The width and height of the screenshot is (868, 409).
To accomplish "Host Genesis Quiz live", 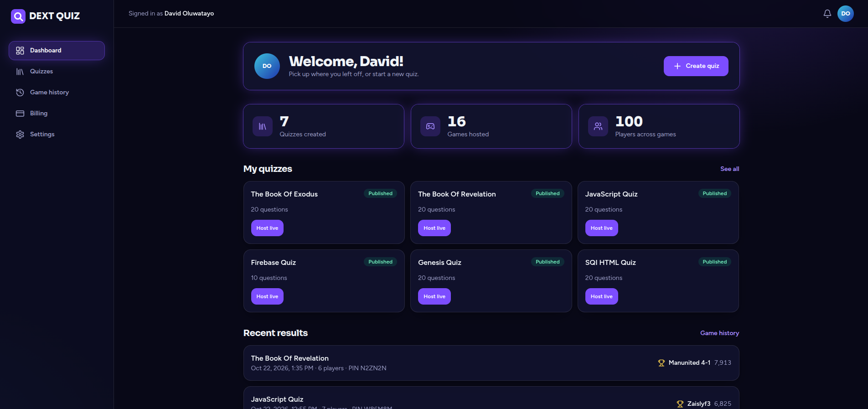I will click(x=434, y=296).
